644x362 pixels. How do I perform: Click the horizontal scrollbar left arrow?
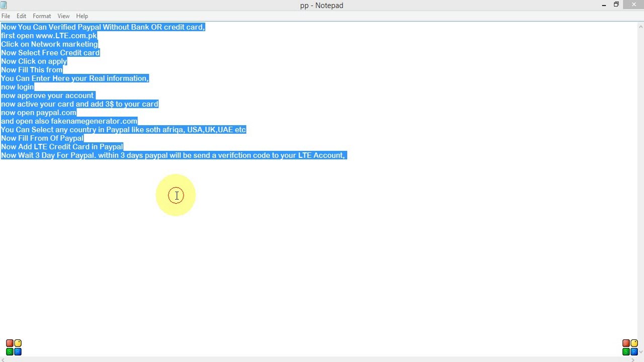(3, 360)
